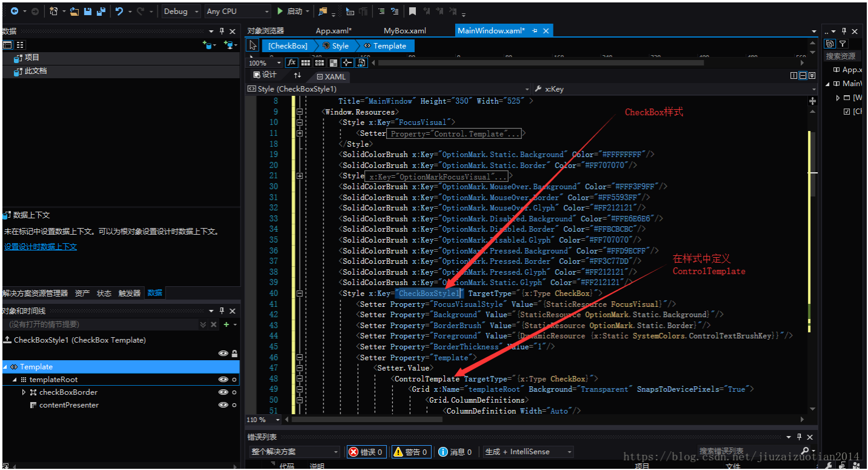Show the snap grid icon next to fx

click(306, 62)
